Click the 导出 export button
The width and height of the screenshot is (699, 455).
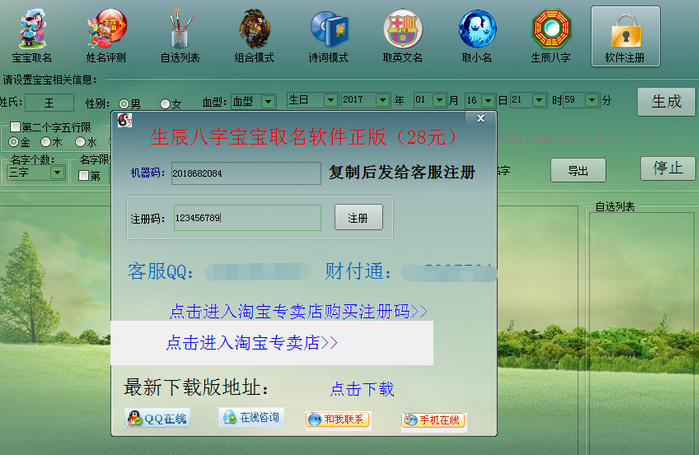coord(578,170)
